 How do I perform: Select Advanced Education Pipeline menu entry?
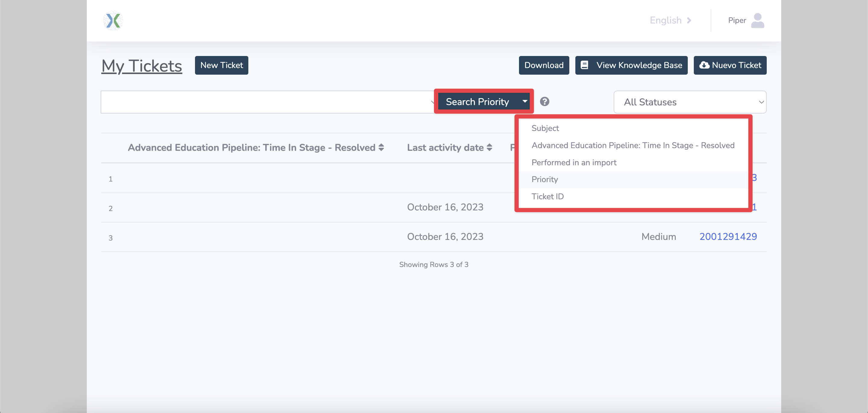pos(633,145)
